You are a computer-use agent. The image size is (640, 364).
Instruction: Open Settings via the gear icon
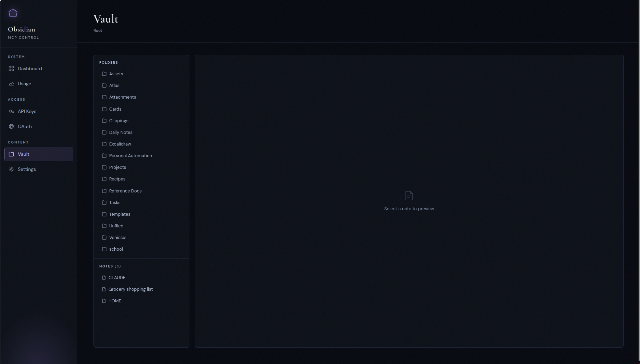pos(11,169)
